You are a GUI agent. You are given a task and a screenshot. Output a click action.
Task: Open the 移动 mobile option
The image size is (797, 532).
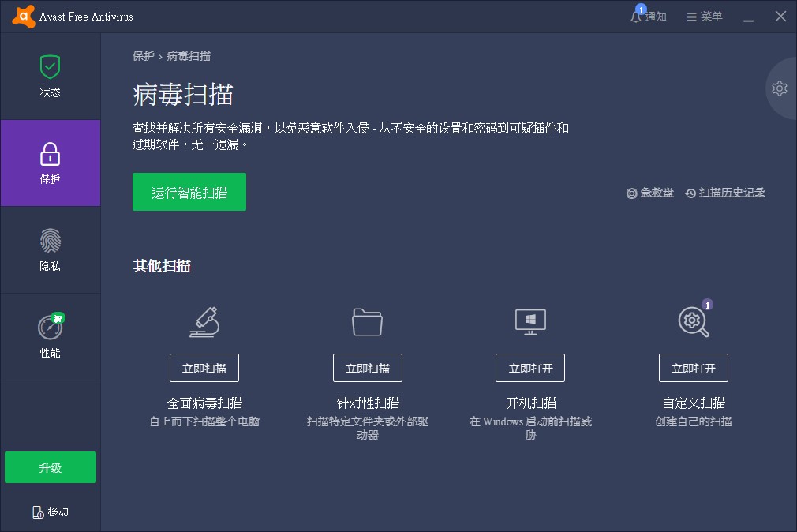tap(50, 511)
